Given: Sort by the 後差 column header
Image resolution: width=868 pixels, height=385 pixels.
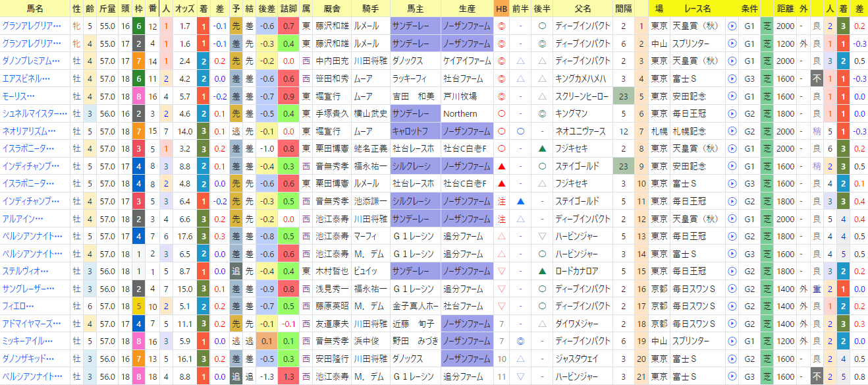Looking at the screenshot, I should pos(266,9).
